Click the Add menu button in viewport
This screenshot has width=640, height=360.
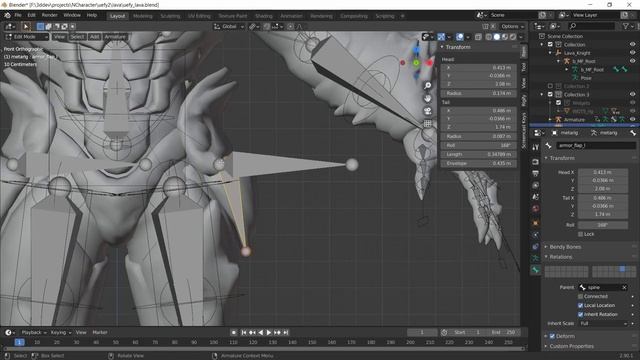[x=94, y=37]
